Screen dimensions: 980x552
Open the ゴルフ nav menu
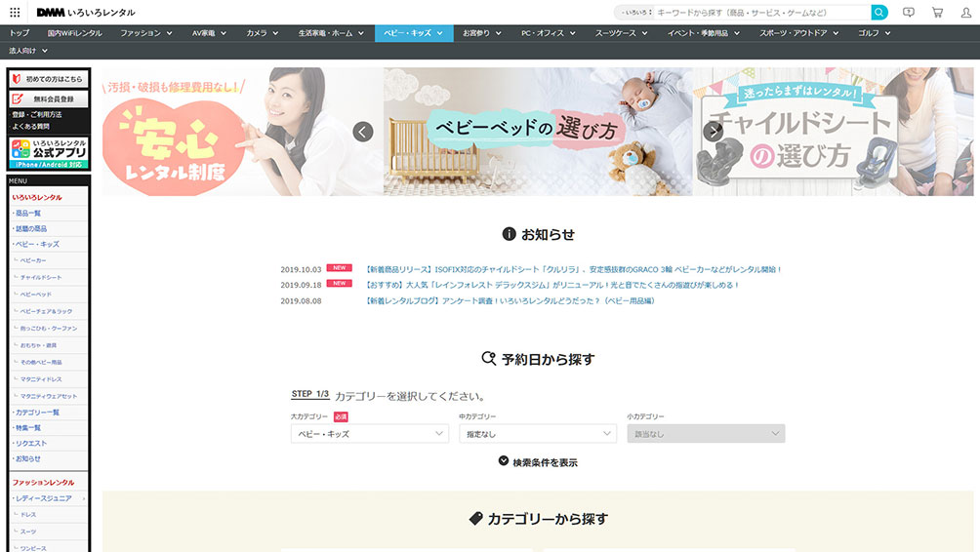[x=875, y=33]
